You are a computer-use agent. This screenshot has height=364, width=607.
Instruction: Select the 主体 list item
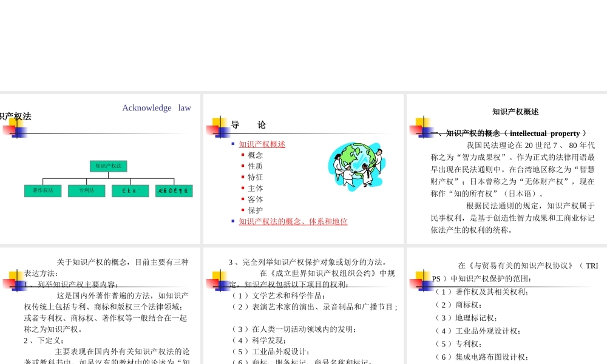tap(256, 188)
